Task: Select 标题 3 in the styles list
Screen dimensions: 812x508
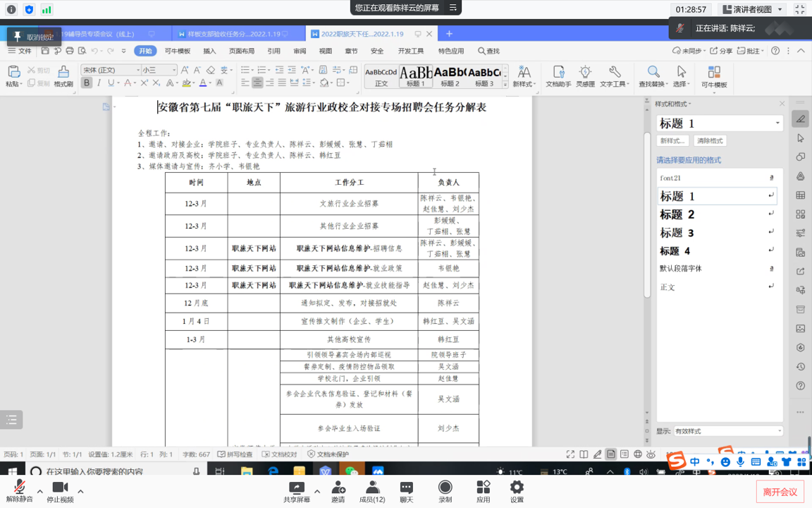Action: click(x=677, y=233)
